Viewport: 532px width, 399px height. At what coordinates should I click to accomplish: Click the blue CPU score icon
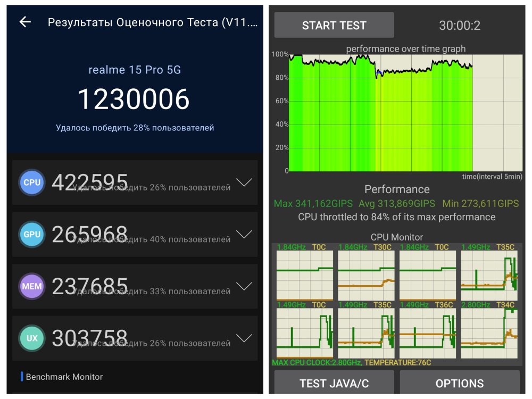(32, 182)
